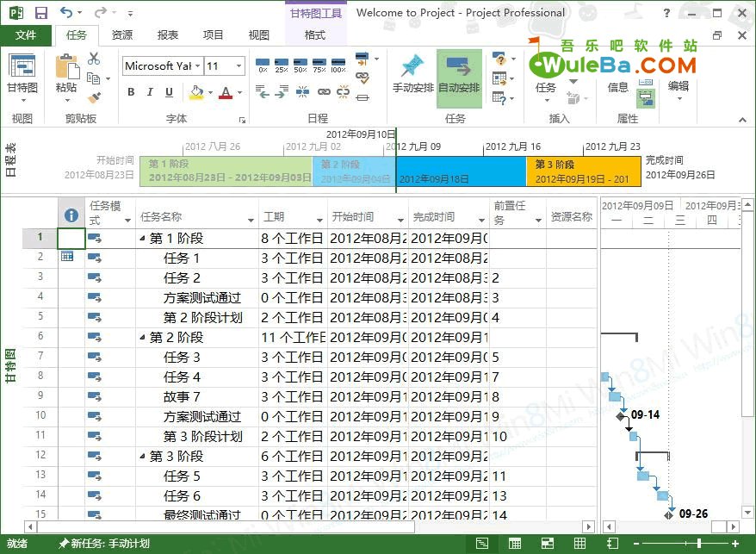The image size is (756, 554).
Task: Collapse the 第 1 阶段 summary task
Action: [142, 238]
